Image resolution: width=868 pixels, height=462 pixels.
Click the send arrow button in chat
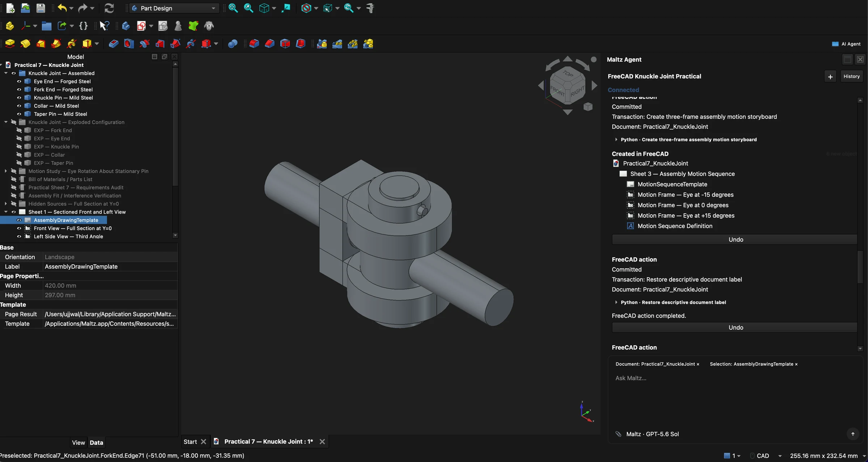pos(853,434)
